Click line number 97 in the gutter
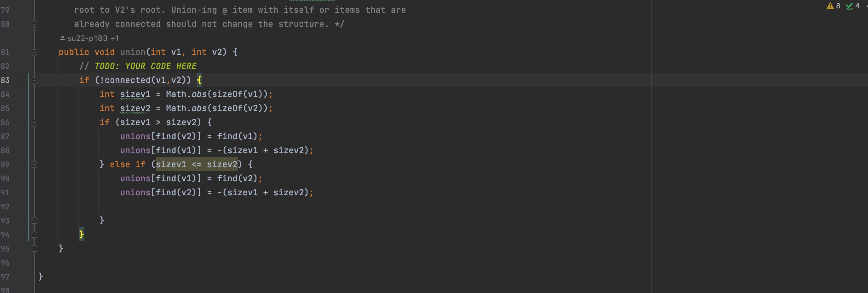This screenshot has width=868, height=293. 5,277
